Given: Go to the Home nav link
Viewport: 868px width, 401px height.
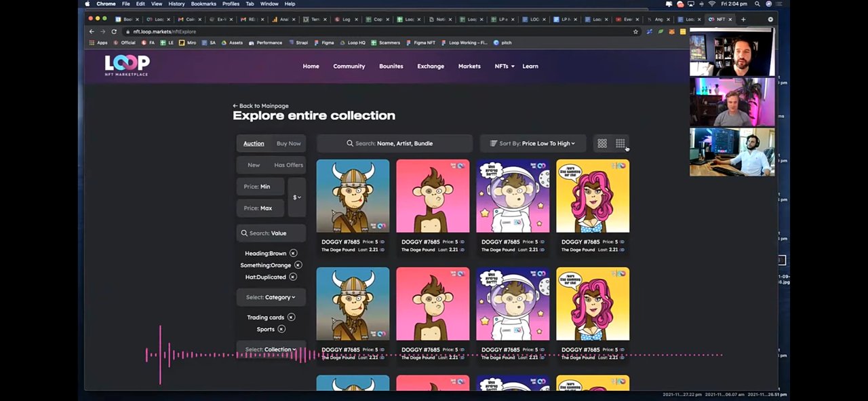Looking at the screenshot, I should coord(311,66).
